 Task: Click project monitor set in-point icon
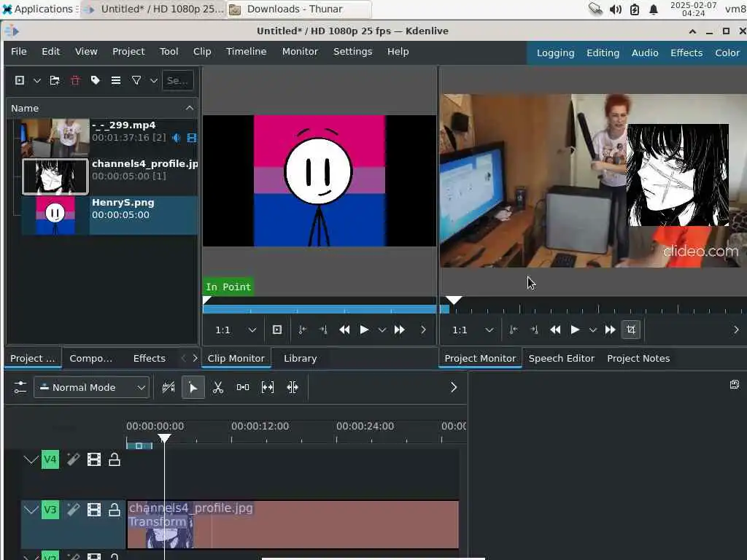[514, 330]
